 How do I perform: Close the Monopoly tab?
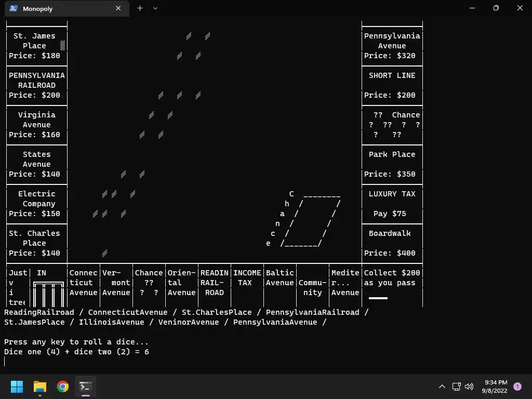pos(118,8)
